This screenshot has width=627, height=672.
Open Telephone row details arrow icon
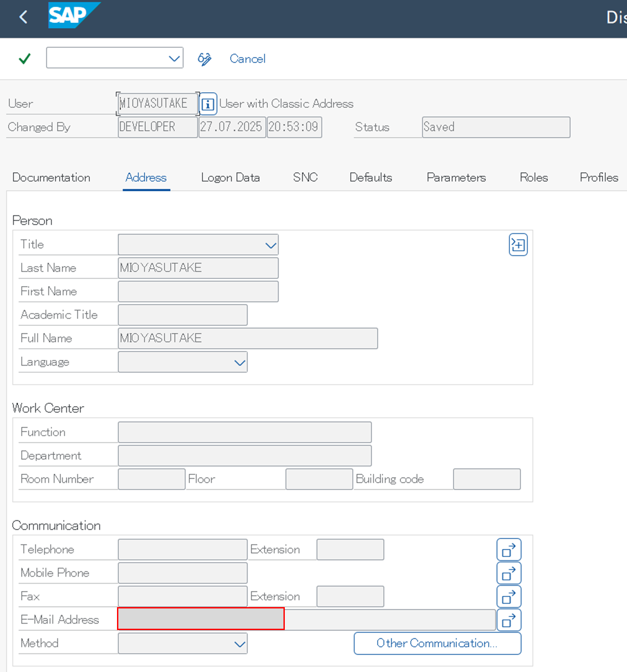[x=509, y=550]
